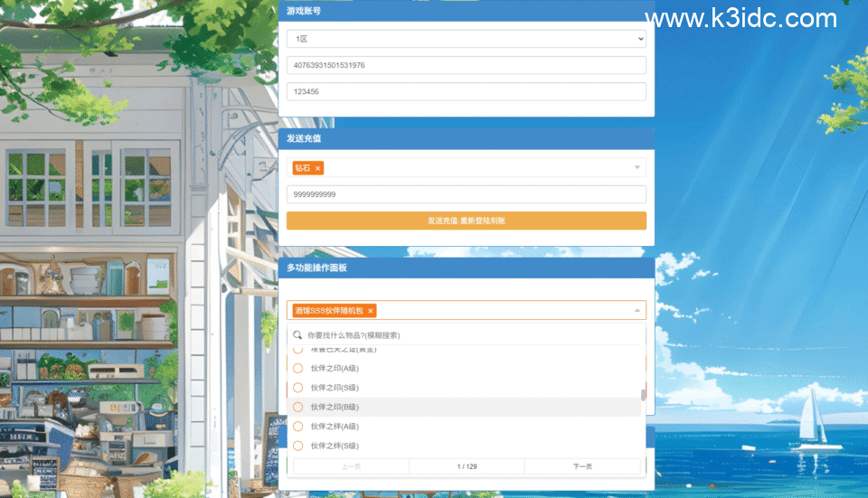This screenshot has width=868, height=498.
Task: Click the 钻石 tag label
Action: coord(303,168)
